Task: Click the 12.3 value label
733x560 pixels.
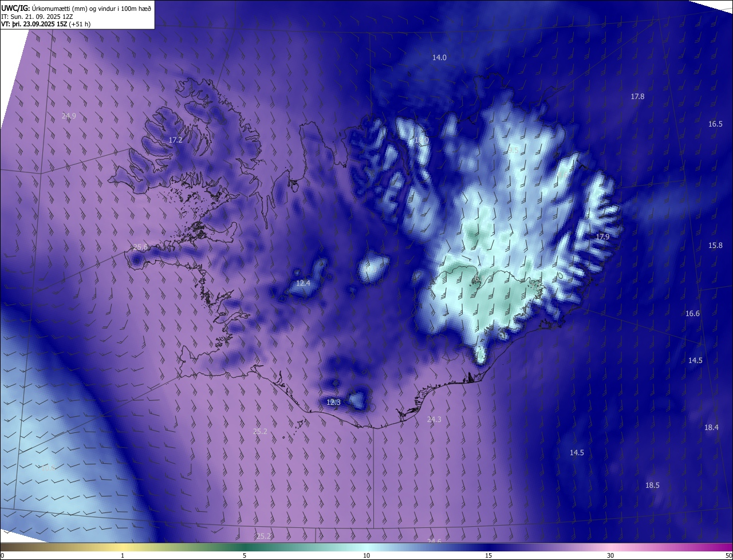Action: click(333, 403)
